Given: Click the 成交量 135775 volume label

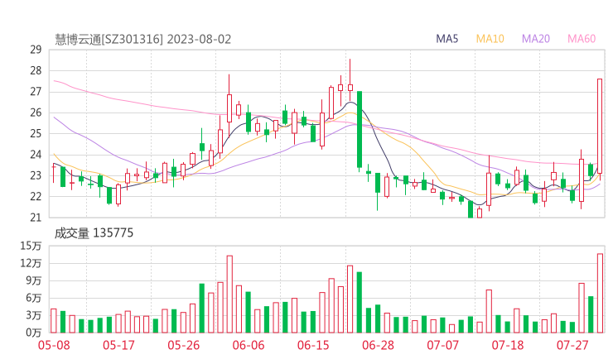Looking at the screenshot, I should 94,233.
